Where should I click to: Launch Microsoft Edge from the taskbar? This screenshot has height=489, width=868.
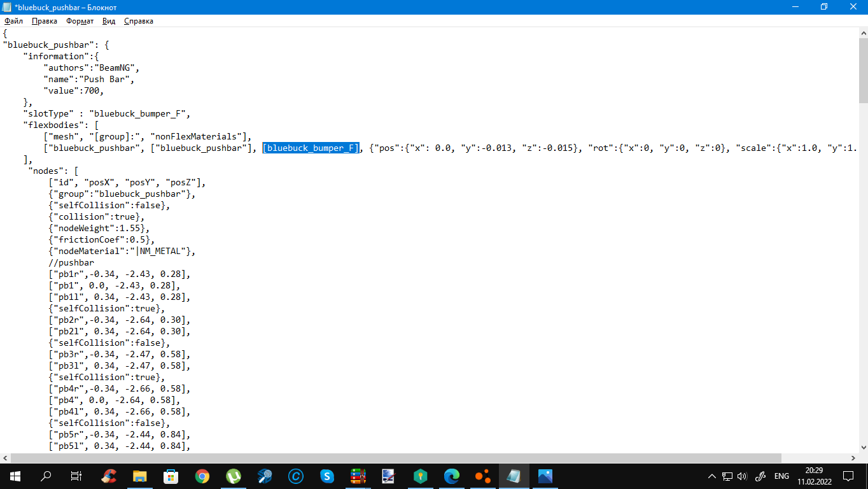tap(452, 476)
